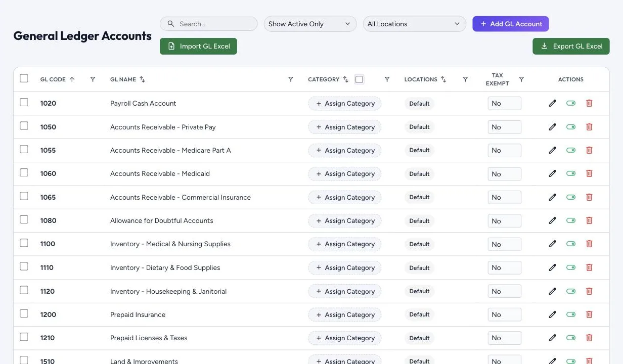Delete GL account 1055

(589, 150)
